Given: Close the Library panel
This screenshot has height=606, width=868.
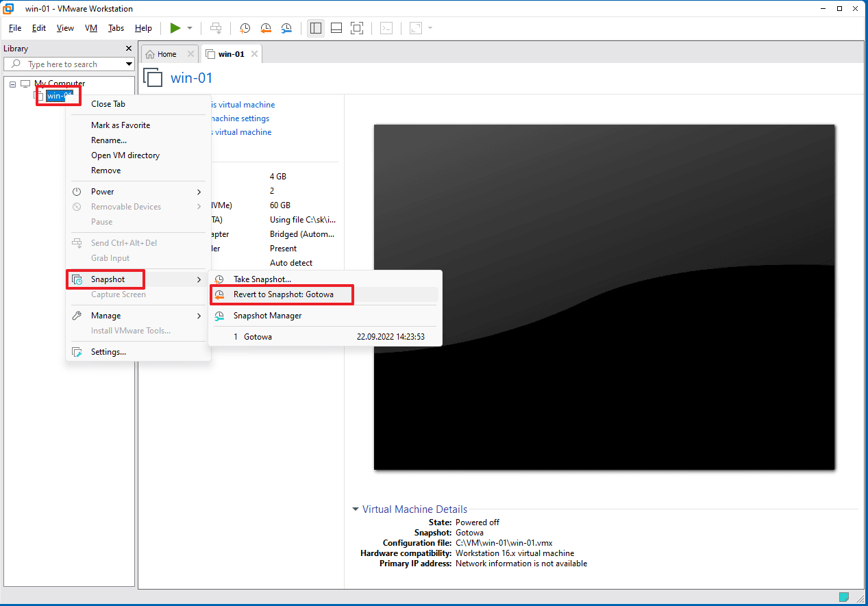Looking at the screenshot, I should click(128, 49).
